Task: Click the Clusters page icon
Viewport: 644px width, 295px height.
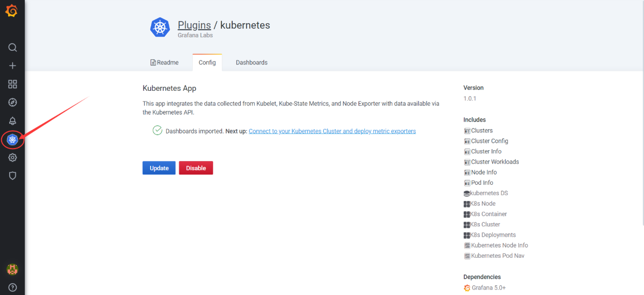Action: (x=467, y=131)
